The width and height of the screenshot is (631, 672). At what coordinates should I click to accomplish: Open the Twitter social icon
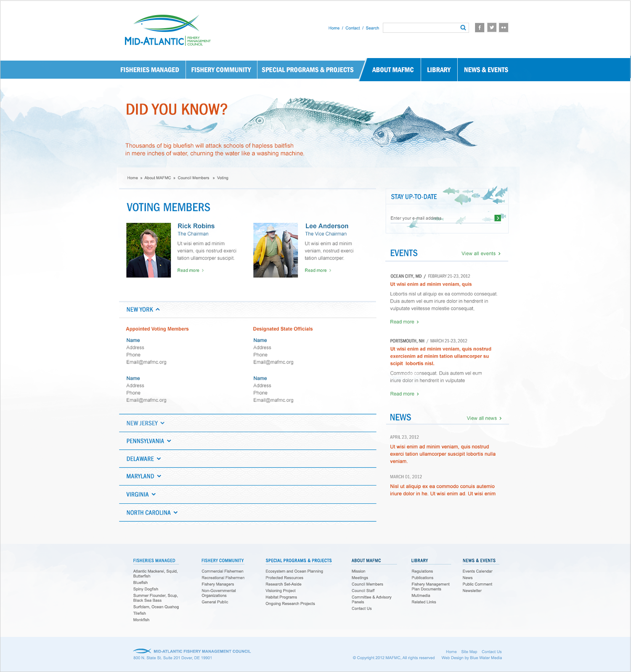(492, 28)
